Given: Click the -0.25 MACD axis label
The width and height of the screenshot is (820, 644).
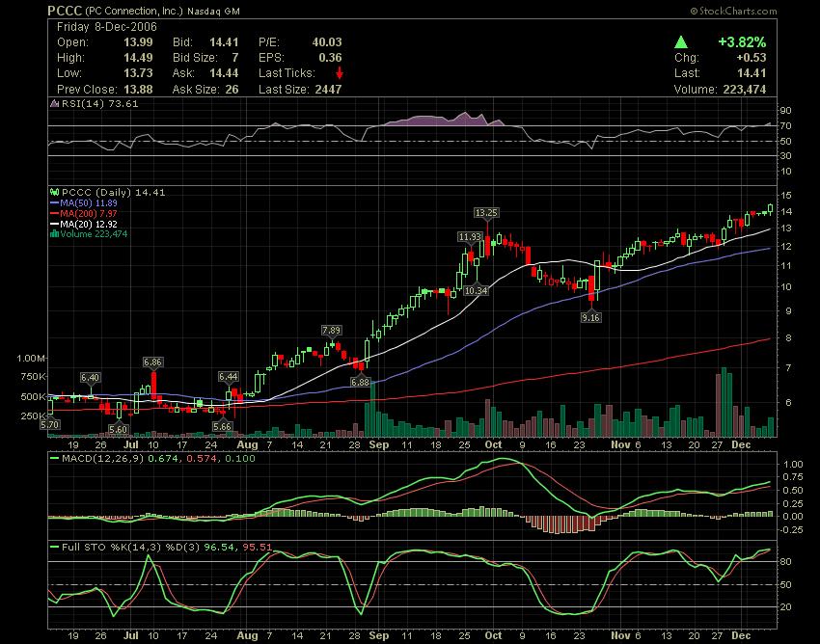Looking at the screenshot, I should point(792,530).
